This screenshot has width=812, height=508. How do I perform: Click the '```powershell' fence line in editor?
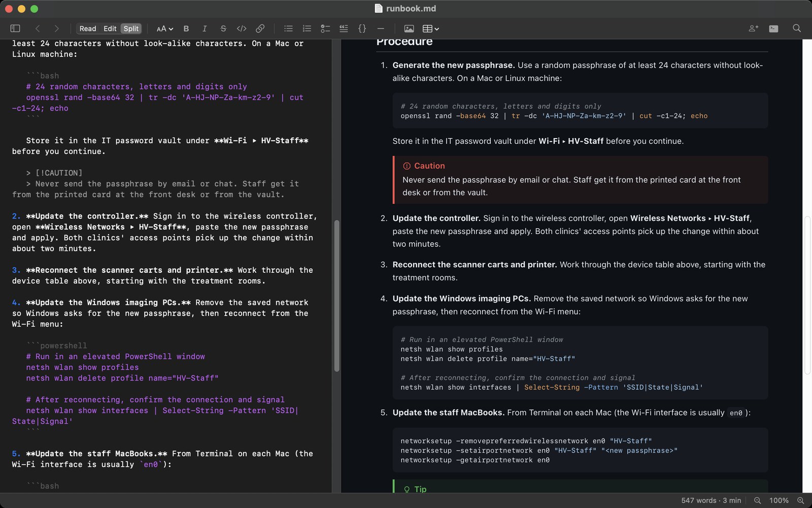57,345
